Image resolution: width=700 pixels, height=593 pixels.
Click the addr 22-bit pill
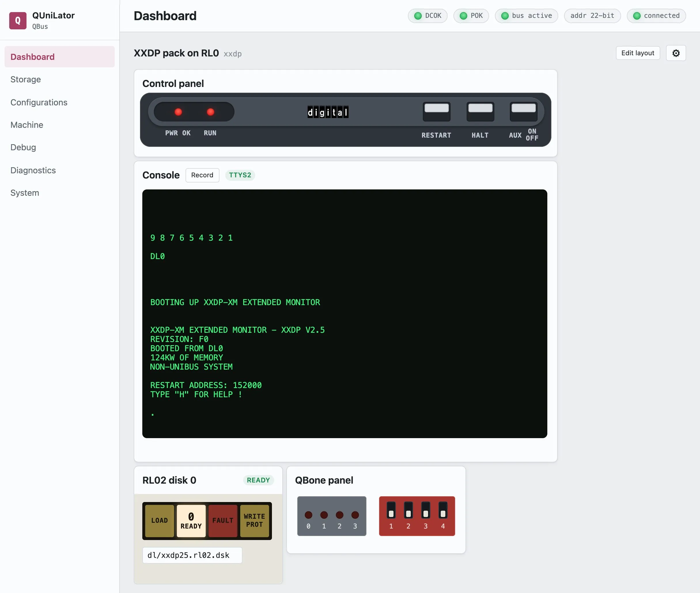click(592, 16)
